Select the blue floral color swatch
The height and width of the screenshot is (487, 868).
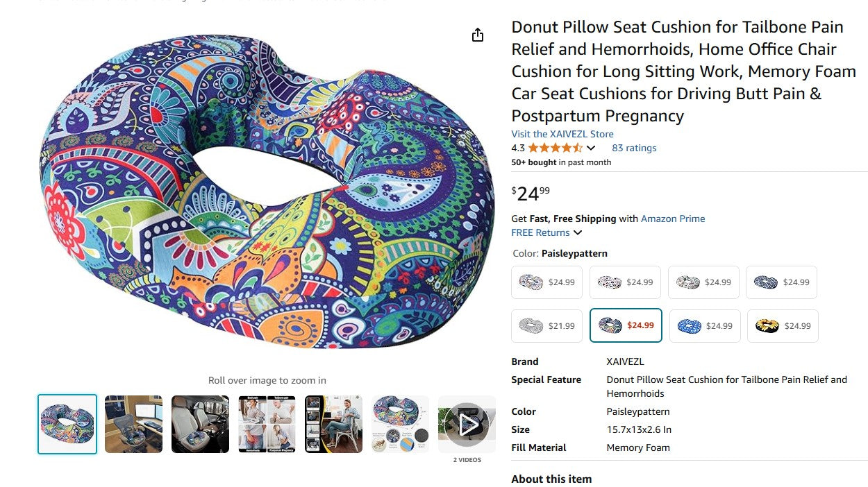pos(705,325)
